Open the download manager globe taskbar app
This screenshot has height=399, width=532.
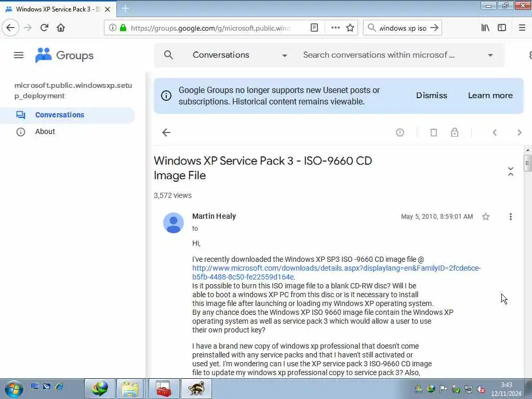pos(99,389)
